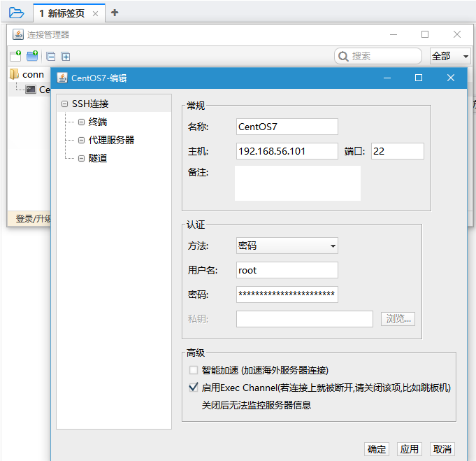Click the 端口 field showing 22
The width and height of the screenshot is (476, 461).
click(x=398, y=151)
